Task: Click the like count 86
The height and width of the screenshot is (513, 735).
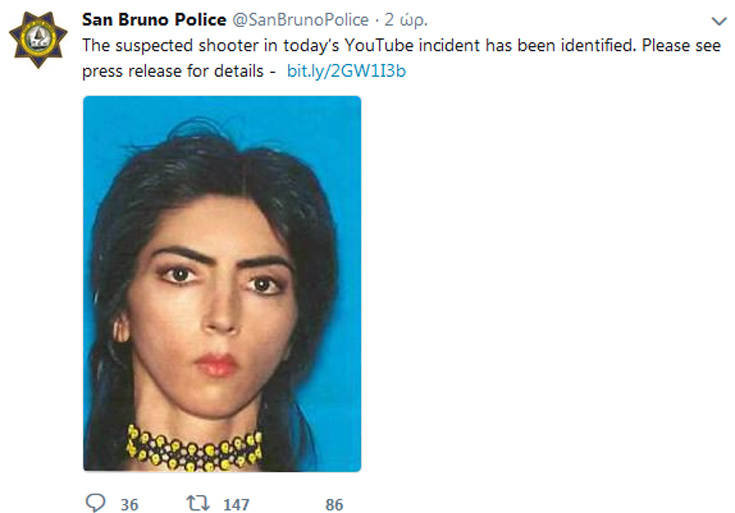Action: click(x=335, y=505)
